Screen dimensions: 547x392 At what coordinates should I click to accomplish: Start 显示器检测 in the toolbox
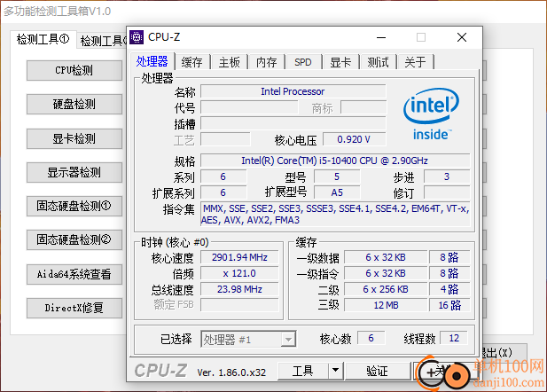74,172
